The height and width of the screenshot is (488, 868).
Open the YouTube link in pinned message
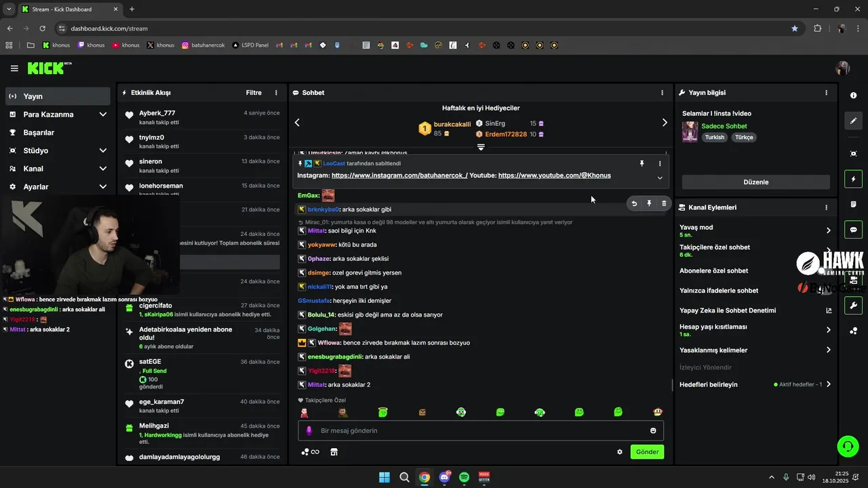(x=554, y=176)
